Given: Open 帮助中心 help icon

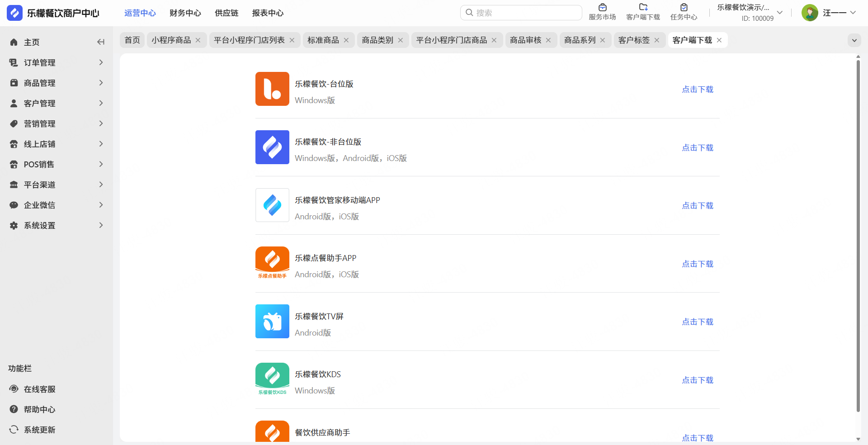Looking at the screenshot, I should coord(14,409).
